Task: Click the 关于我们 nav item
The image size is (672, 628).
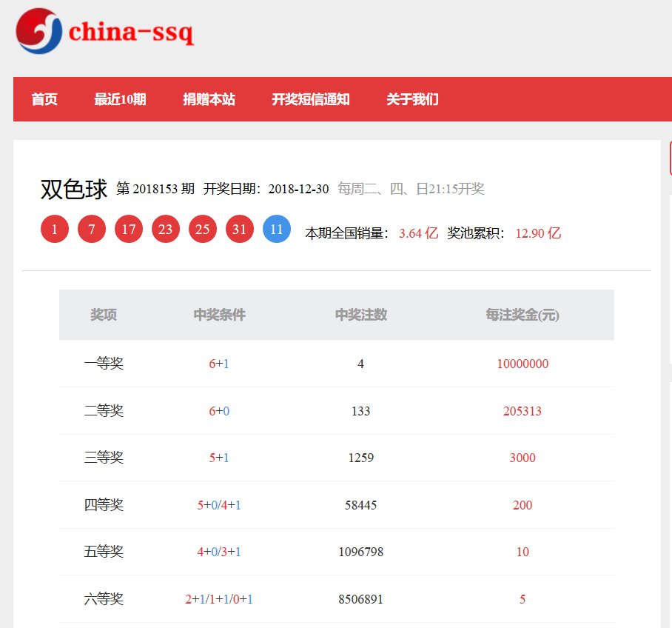Action: (x=411, y=99)
